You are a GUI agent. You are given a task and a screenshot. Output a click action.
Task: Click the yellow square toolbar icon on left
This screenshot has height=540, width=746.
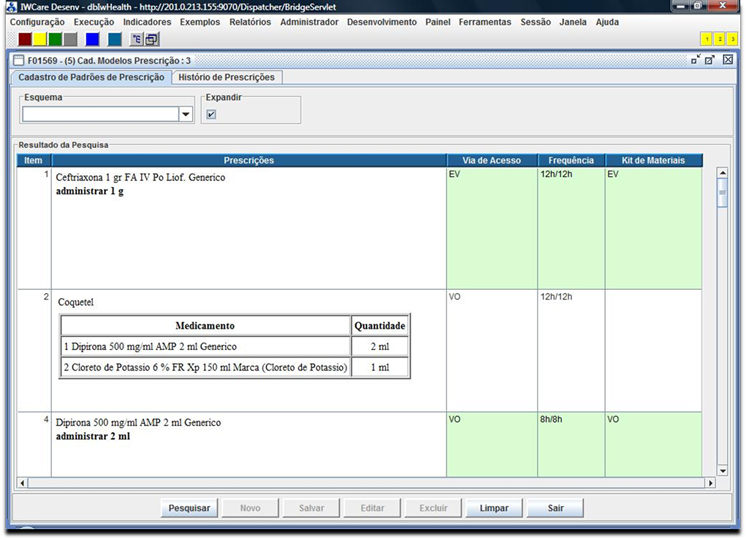pyautogui.click(x=40, y=39)
